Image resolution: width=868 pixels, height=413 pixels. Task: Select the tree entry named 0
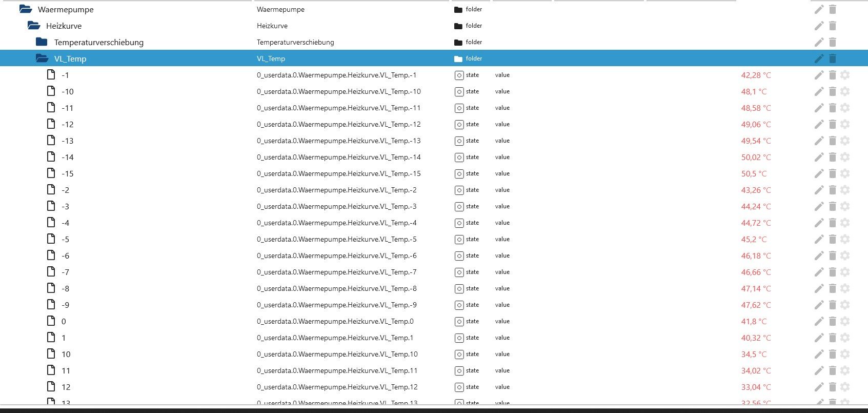pyautogui.click(x=64, y=321)
